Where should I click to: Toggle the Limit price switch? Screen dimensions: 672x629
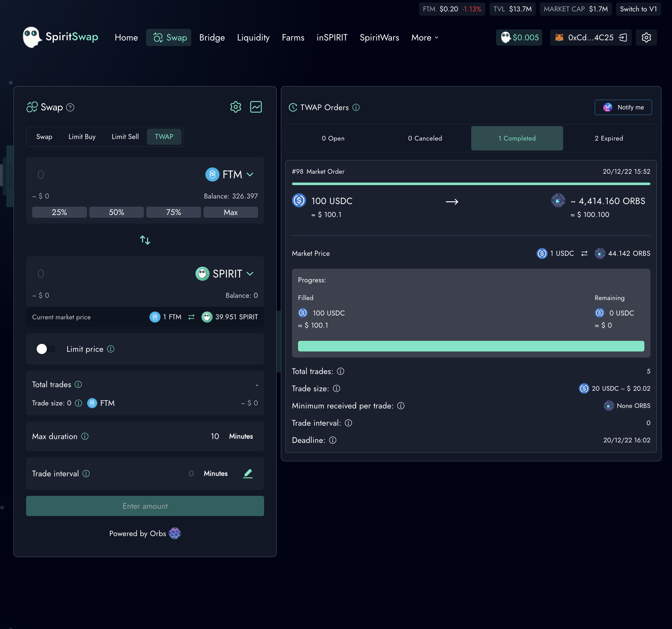click(46, 349)
